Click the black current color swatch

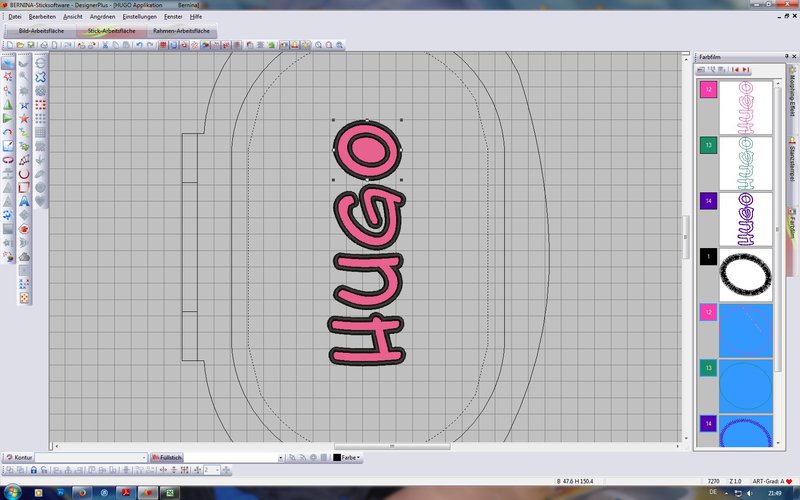pos(337,458)
